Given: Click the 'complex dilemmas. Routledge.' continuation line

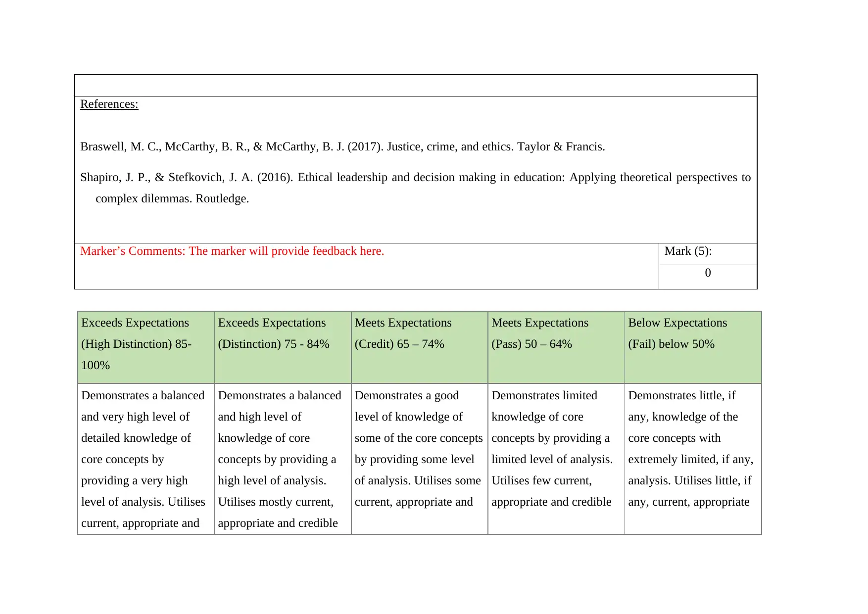Looking at the screenshot, I should tap(172, 198).
